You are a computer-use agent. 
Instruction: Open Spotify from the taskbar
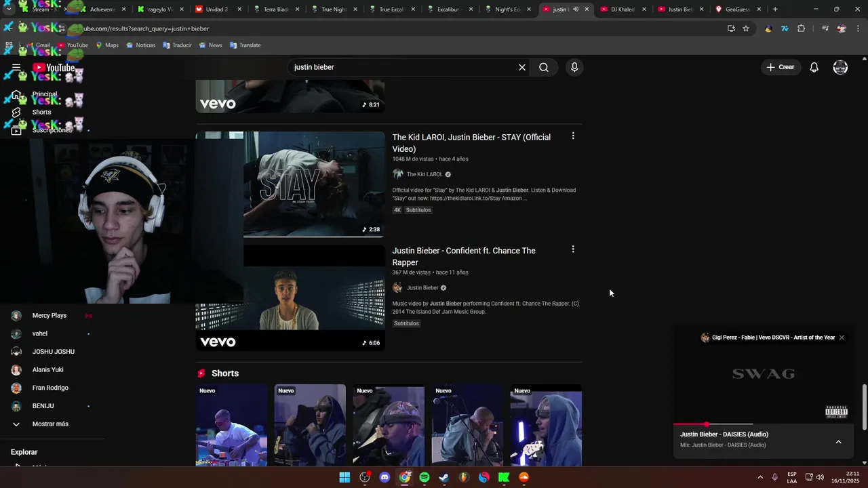click(x=425, y=477)
